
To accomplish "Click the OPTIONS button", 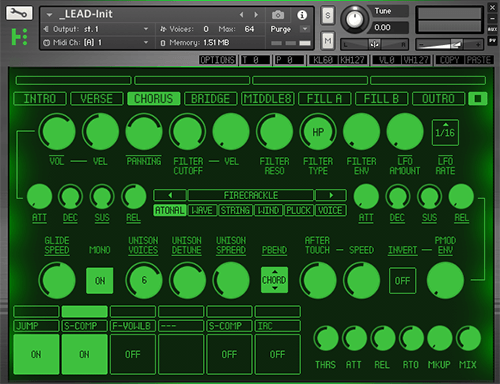I will coord(218,60).
